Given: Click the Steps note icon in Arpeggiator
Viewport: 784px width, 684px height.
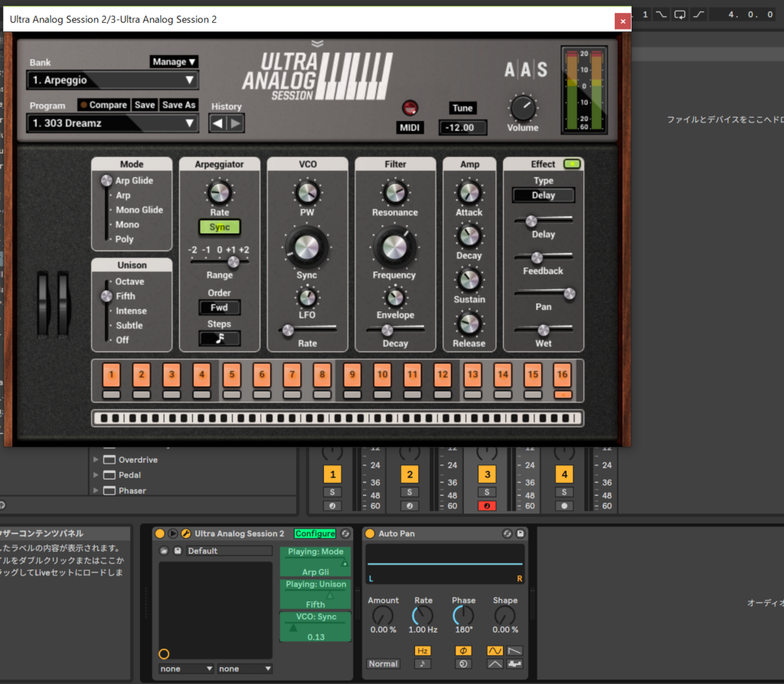Looking at the screenshot, I should (220, 338).
